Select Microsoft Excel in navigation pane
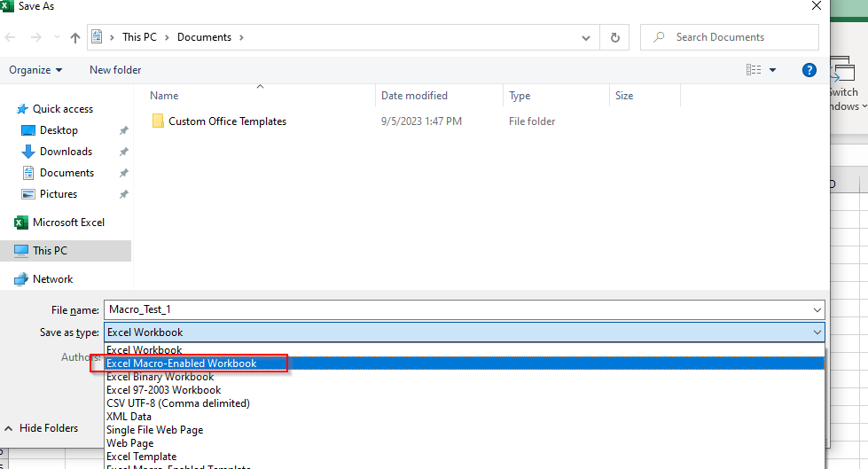 click(x=68, y=223)
